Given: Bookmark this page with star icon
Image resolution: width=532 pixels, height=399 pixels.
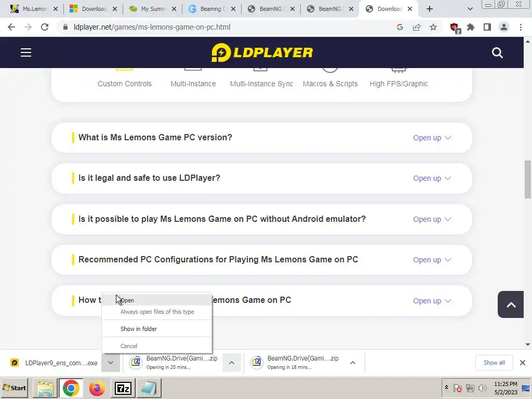Looking at the screenshot, I should [x=433, y=27].
